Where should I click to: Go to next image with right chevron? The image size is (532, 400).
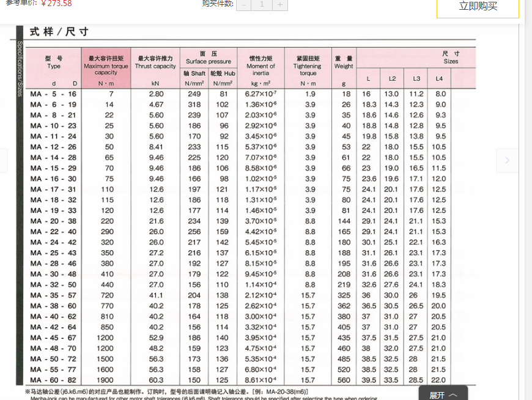[x=507, y=160]
